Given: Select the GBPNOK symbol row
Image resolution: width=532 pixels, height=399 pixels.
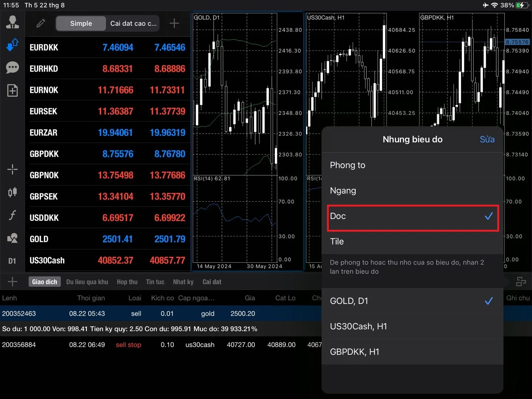Looking at the screenshot, I should pyautogui.click(x=108, y=175).
